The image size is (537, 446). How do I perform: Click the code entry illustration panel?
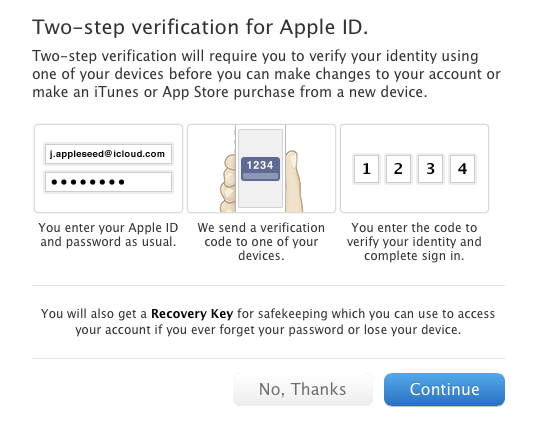click(414, 168)
